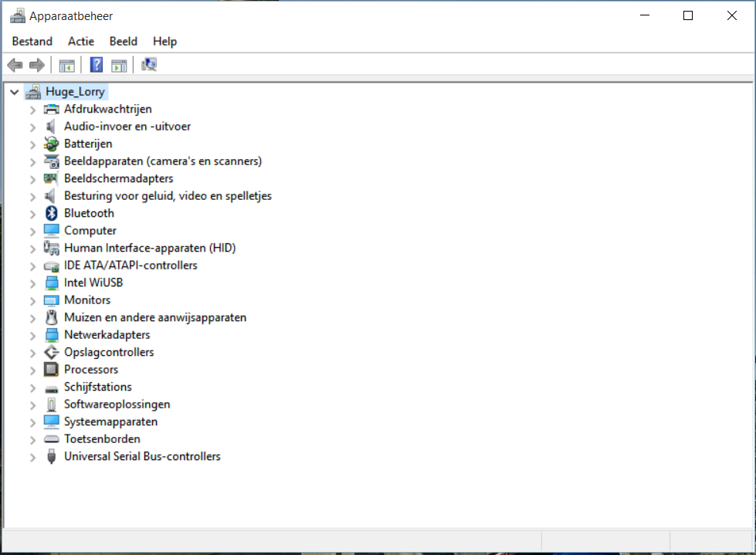Click the Batterijen battery icon

pyautogui.click(x=51, y=144)
